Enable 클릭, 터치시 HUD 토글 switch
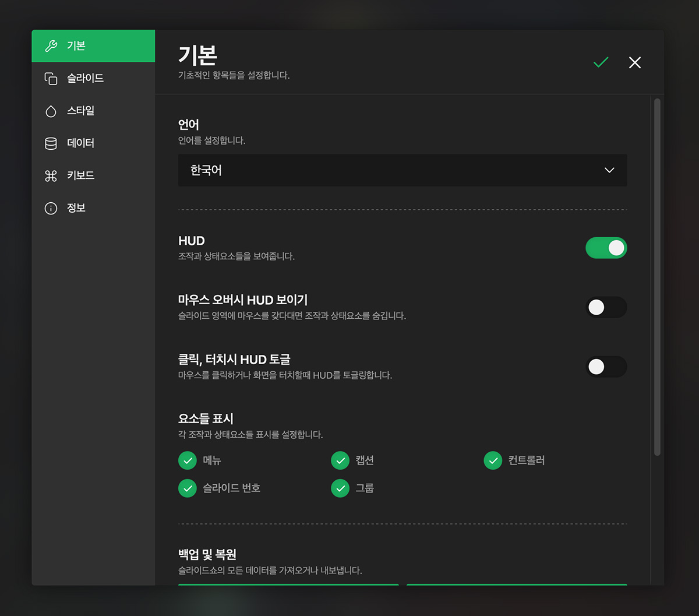Viewport: 699px width, 616px height. tap(606, 367)
